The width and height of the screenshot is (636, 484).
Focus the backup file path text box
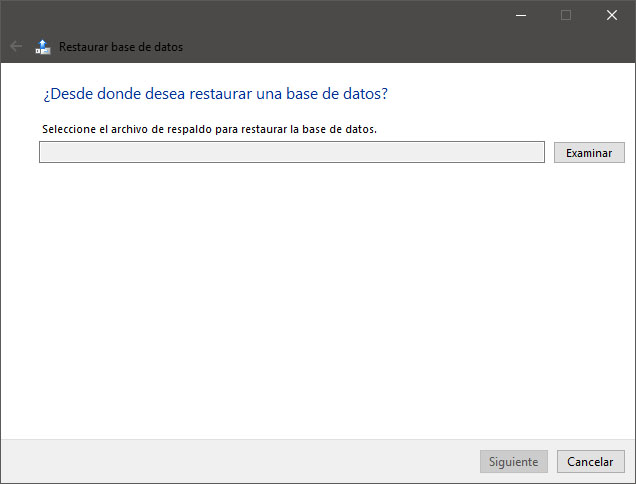coord(292,152)
